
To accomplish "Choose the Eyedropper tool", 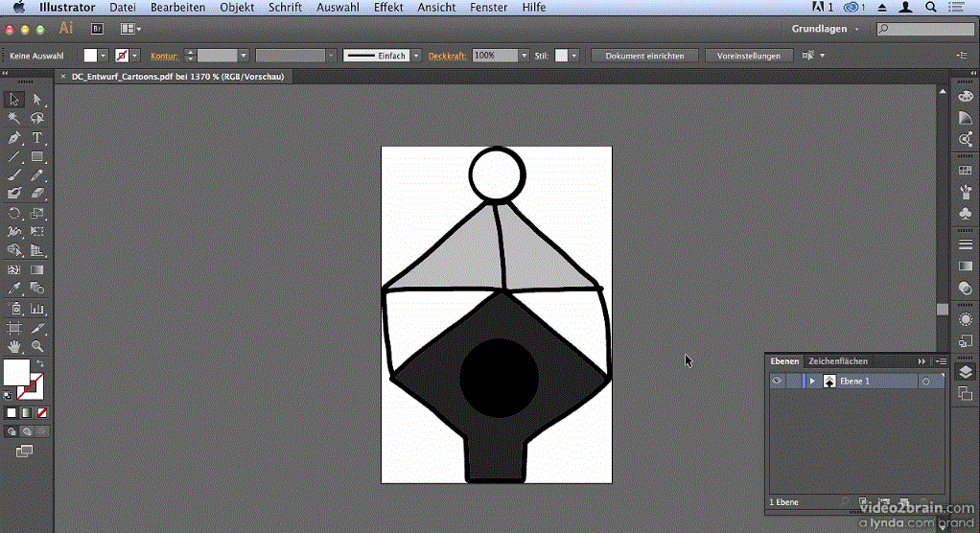I will tap(14, 289).
